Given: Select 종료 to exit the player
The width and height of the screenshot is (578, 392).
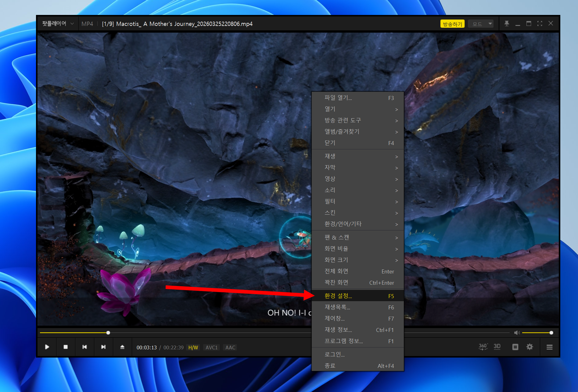Looking at the screenshot, I should (x=358, y=366).
